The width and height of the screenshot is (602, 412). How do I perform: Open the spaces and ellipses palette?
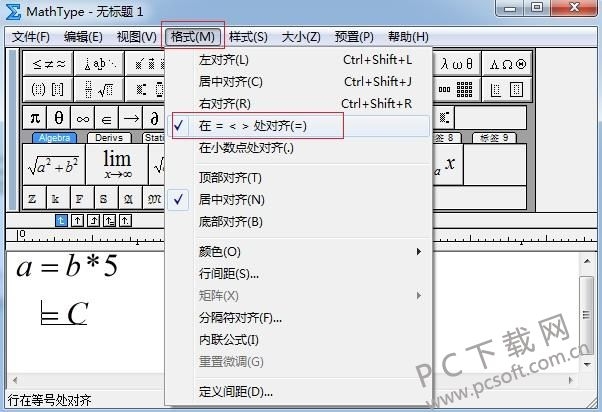point(99,64)
